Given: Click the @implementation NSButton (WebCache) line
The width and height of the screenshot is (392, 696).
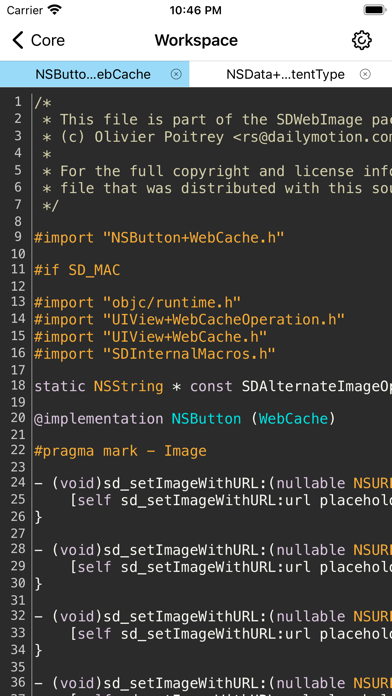Looking at the screenshot, I should [x=185, y=419].
